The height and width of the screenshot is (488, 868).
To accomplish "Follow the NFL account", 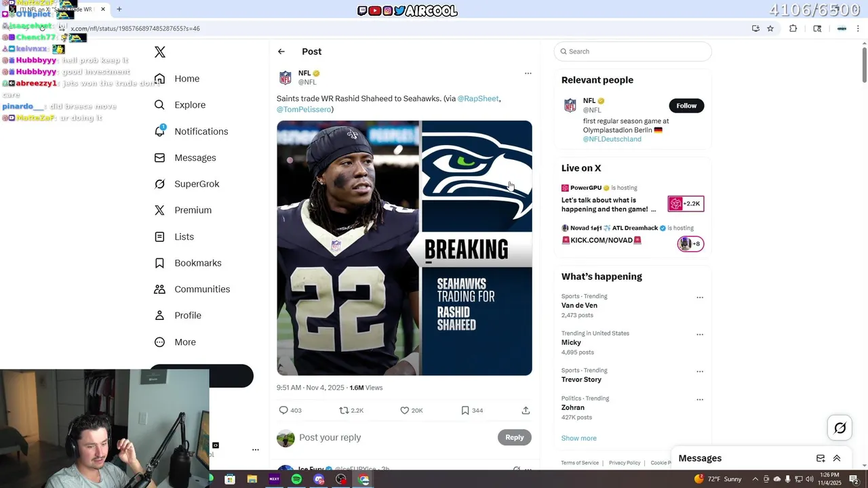I will tap(686, 105).
